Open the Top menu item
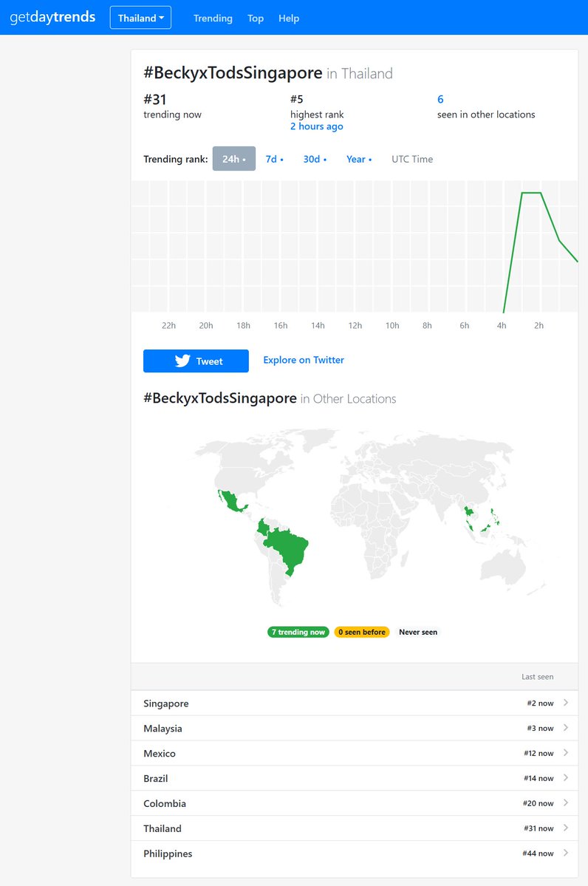Screen dimensions: 588x886 256,18
